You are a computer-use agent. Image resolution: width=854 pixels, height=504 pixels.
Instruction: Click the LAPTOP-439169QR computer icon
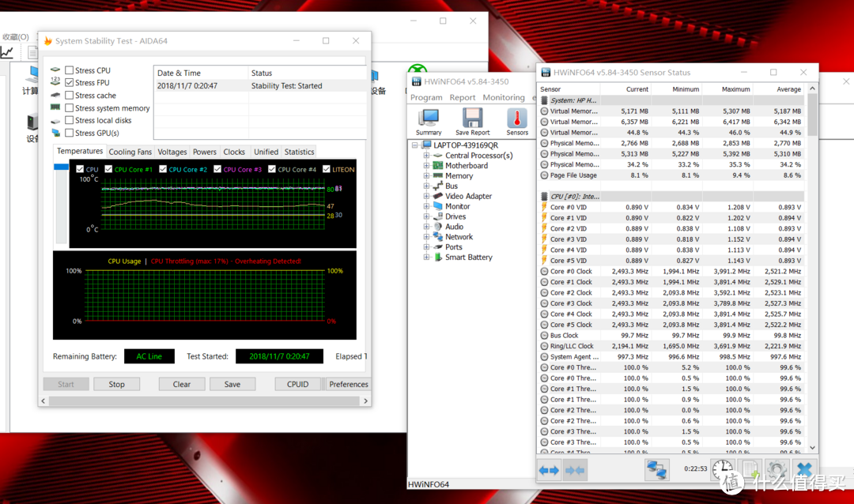(x=427, y=145)
